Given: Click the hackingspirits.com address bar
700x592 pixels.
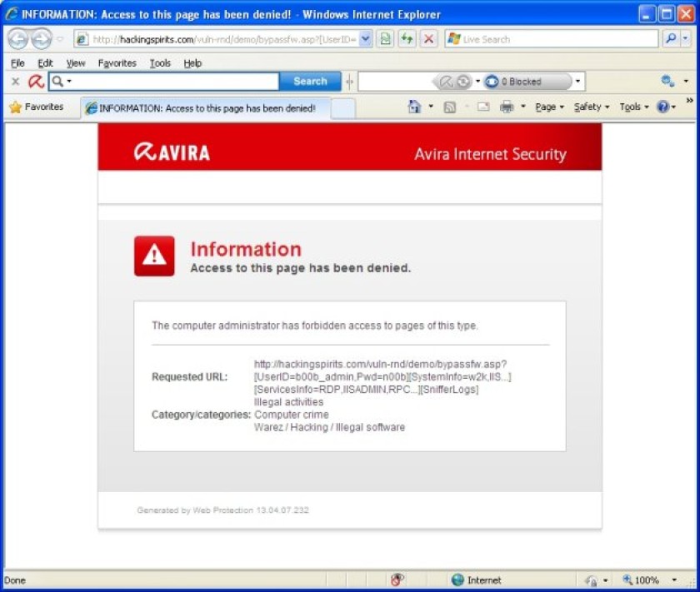Looking at the screenshot, I should pyautogui.click(x=217, y=39).
